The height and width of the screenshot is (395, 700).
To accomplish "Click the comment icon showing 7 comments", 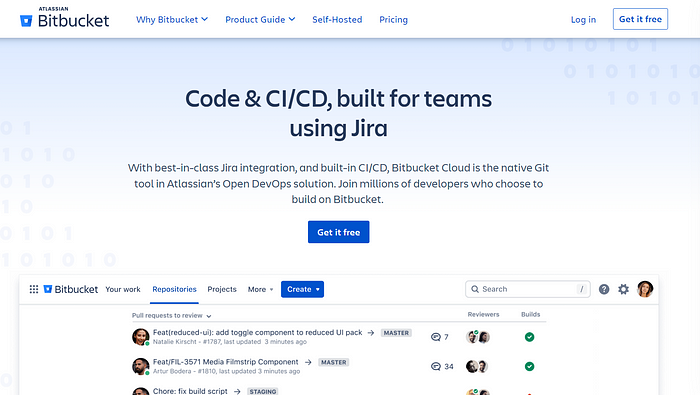I will [436, 337].
